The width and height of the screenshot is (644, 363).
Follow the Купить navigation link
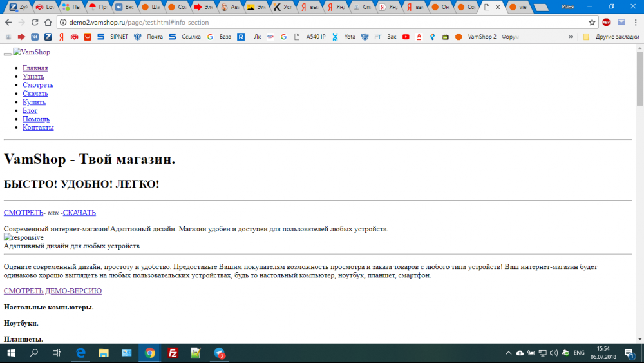point(34,102)
